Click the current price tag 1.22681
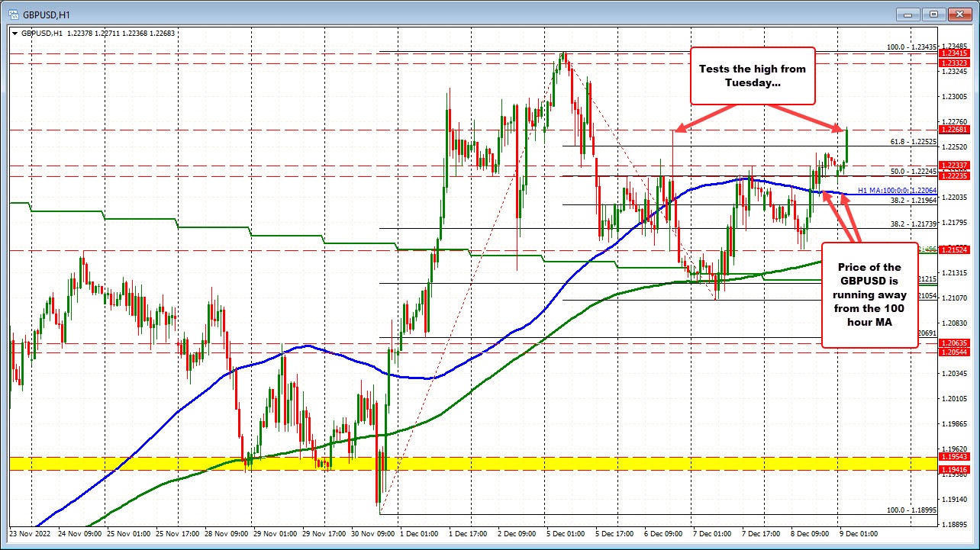The width and height of the screenshot is (980, 550). (956, 130)
